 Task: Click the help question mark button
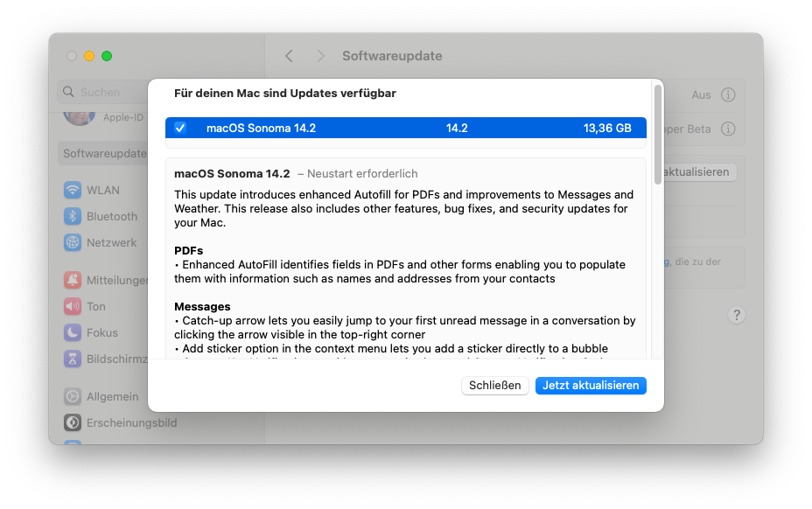pyautogui.click(x=737, y=315)
